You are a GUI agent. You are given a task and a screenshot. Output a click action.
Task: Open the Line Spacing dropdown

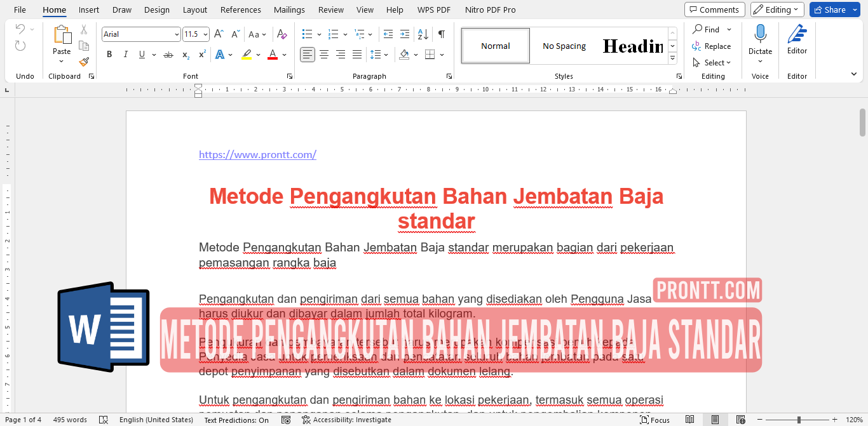click(379, 55)
